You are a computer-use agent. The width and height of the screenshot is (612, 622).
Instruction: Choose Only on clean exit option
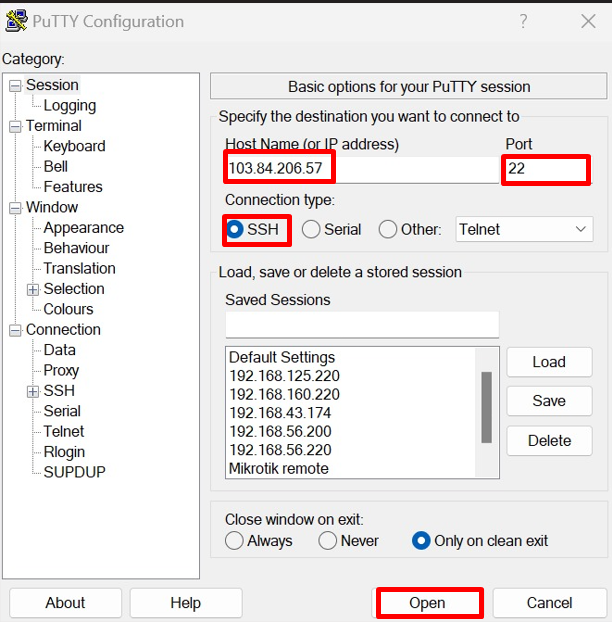(421, 541)
